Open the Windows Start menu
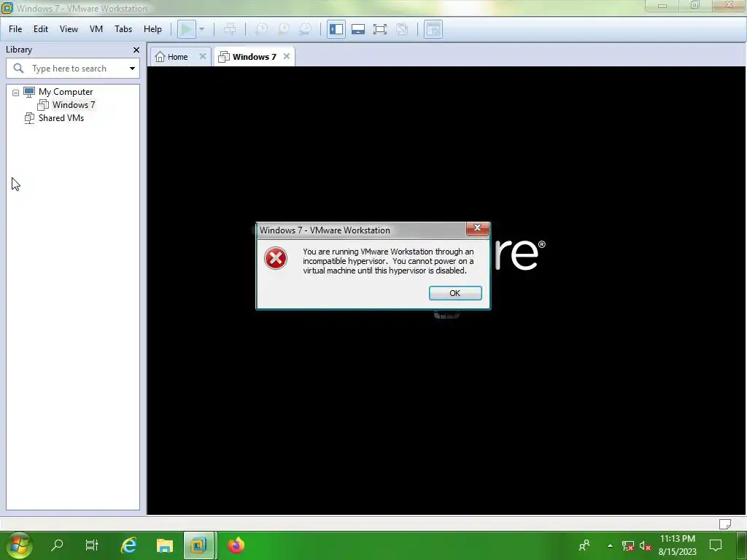Viewport: 747px width, 560px height. click(x=18, y=545)
